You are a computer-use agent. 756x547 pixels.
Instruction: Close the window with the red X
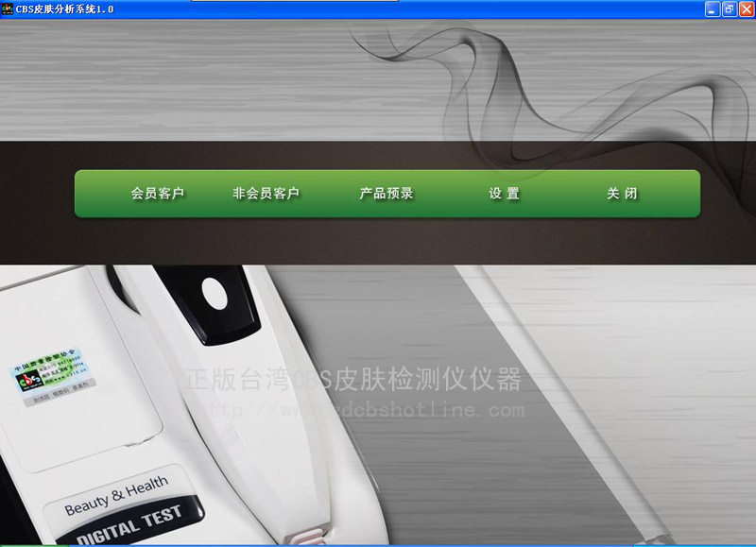(747, 9)
